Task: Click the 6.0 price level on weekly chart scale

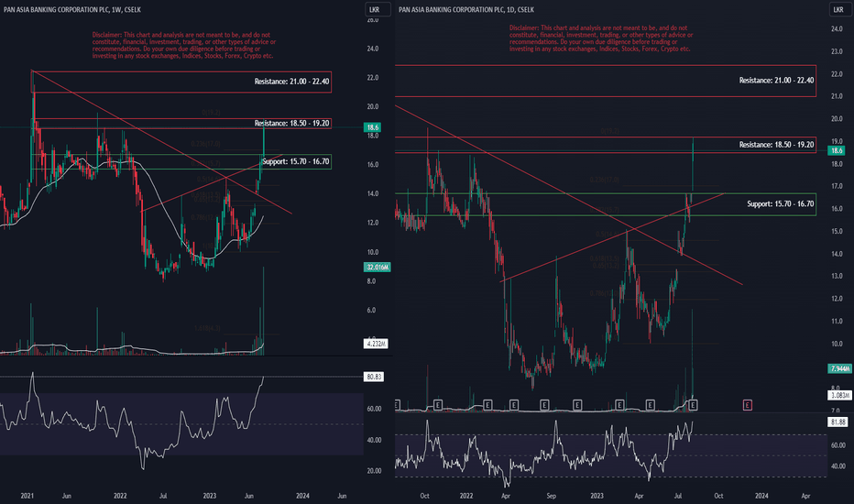Action: [x=371, y=310]
